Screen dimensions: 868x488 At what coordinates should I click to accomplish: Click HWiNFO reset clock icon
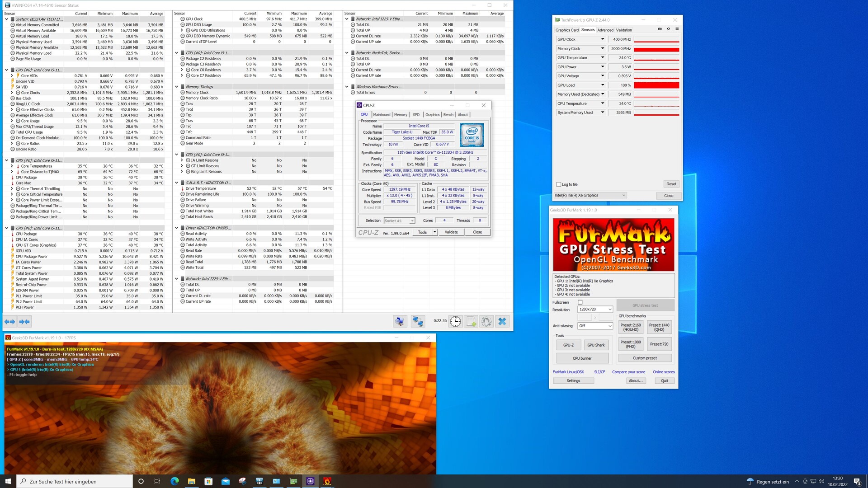[455, 321]
